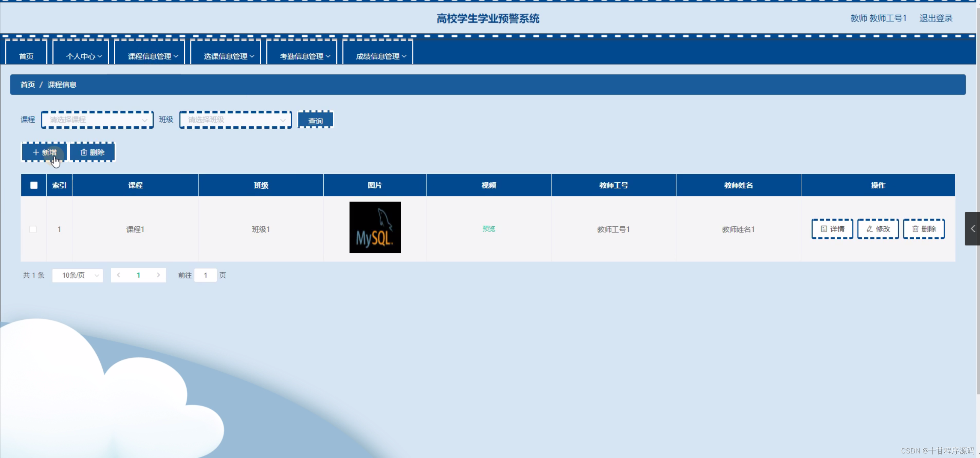The width and height of the screenshot is (980, 458).
Task: Click 退出登录 logout link
Action: coord(936,18)
